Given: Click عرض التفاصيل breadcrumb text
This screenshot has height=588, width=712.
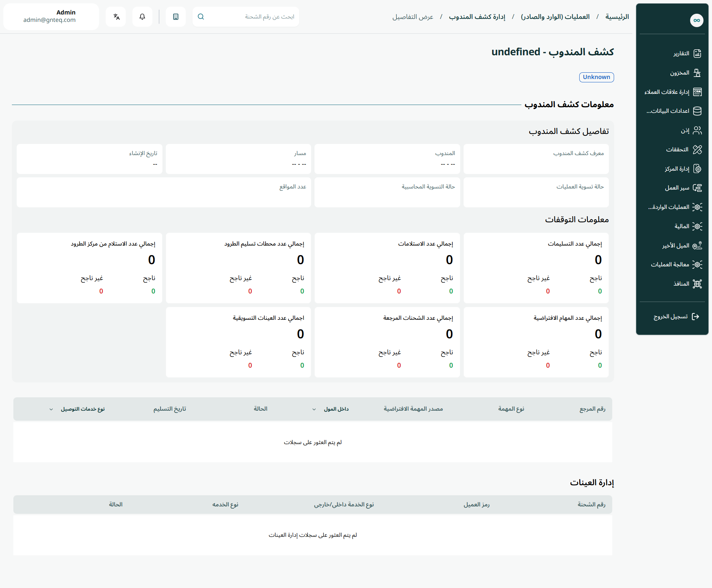Looking at the screenshot, I should tap(413, 17).
